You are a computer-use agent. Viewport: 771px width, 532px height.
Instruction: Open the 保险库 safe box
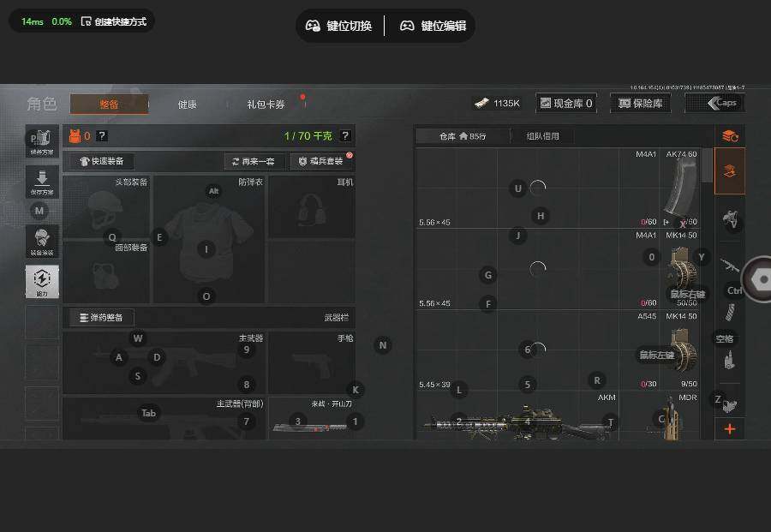click(x=640, y=104)
